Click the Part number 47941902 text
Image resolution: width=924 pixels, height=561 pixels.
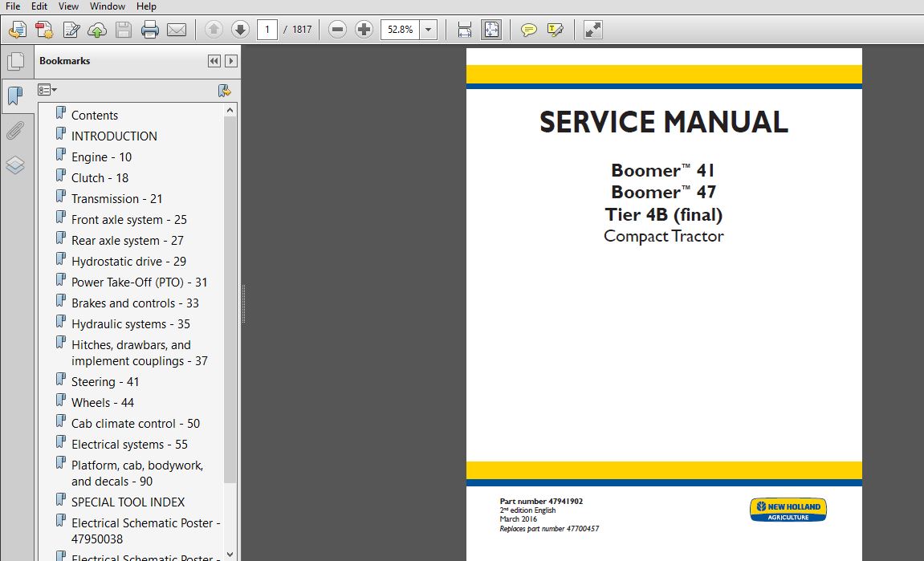pos(541,502)
